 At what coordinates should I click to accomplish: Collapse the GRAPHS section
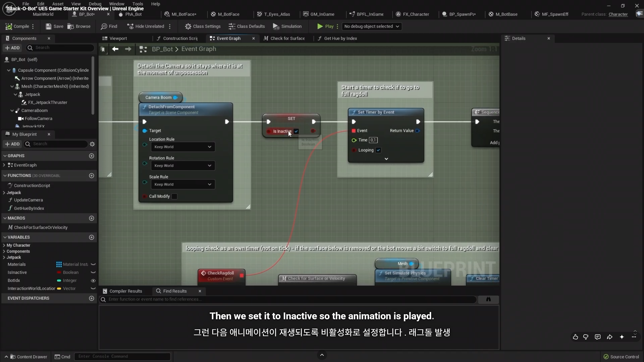(5, 156)
